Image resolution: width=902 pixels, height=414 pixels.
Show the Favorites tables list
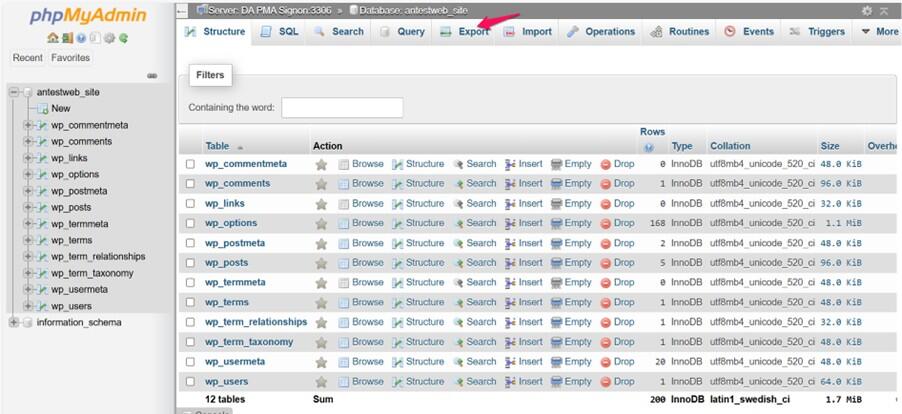(71, 58)
